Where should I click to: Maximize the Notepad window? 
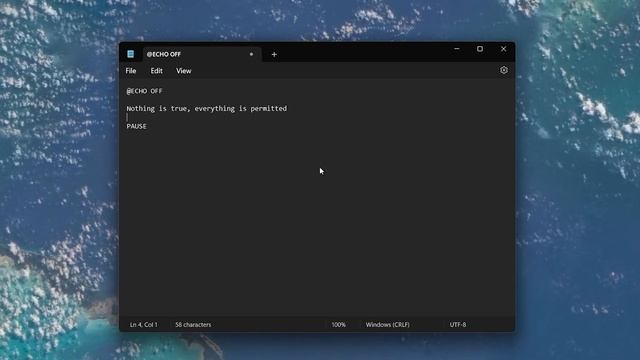tap(480, 49)
